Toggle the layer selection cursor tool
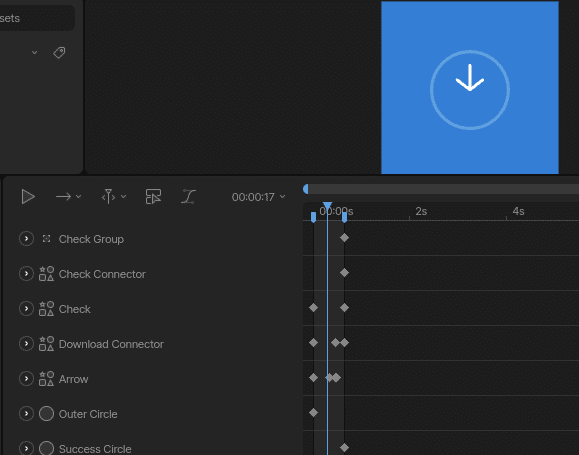The width and height of the screenshot is (579, 455). pos(153,196)
